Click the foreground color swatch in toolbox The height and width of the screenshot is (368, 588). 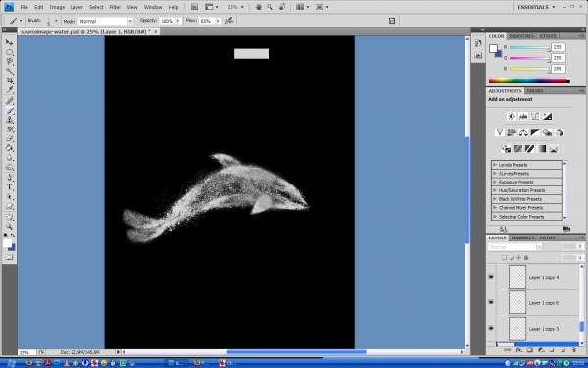coord(7,243)
